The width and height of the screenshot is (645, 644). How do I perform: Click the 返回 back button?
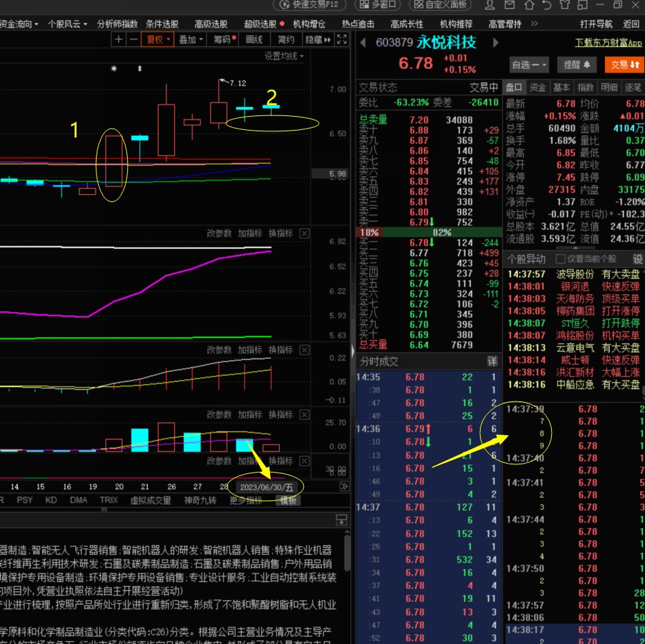click(630, 24)
